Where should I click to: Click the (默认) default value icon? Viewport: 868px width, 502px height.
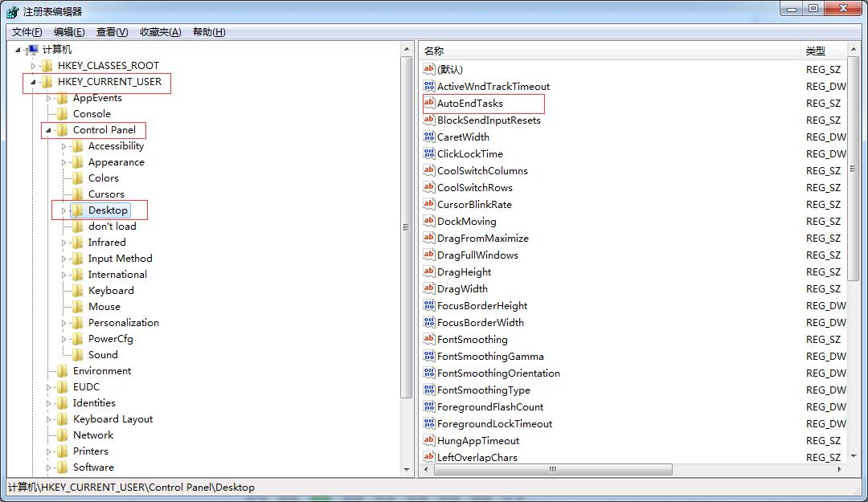[x=429, y=69]
